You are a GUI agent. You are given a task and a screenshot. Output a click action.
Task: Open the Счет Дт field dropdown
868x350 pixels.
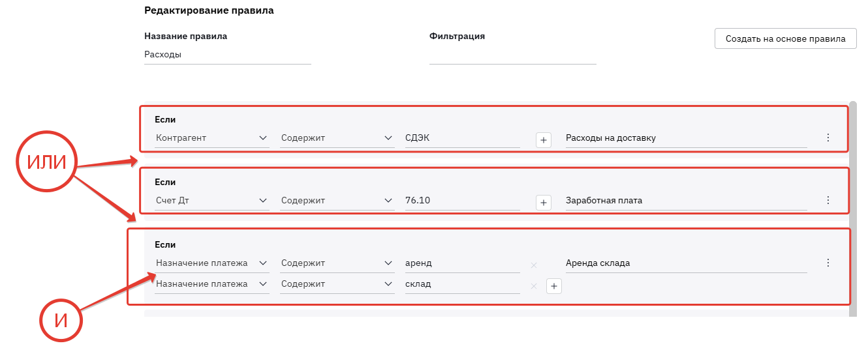pyautogui.click(x=211, y=200)
